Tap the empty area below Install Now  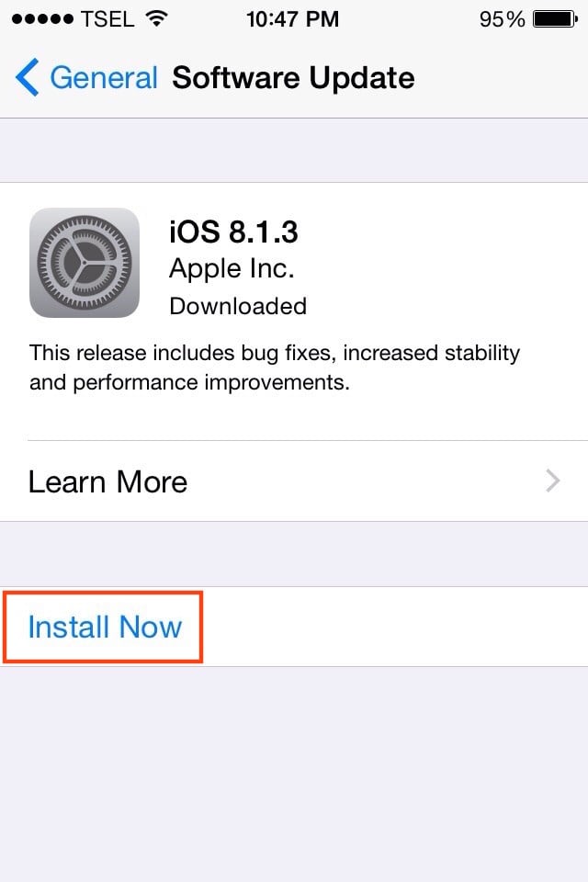coord(294,775)
